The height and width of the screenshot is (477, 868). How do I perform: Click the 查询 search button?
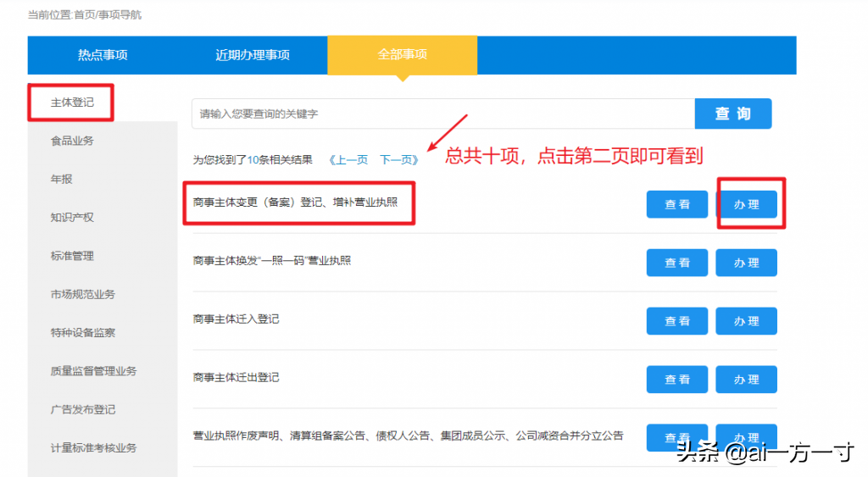pos(733,114)
